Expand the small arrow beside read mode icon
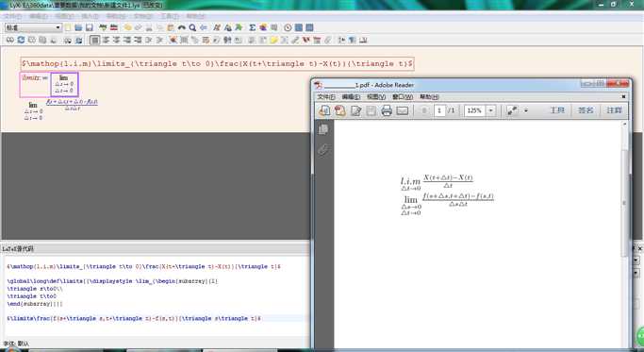Image resolution: width=644 pixels, height=352 pixels. [x=526, y=110]
